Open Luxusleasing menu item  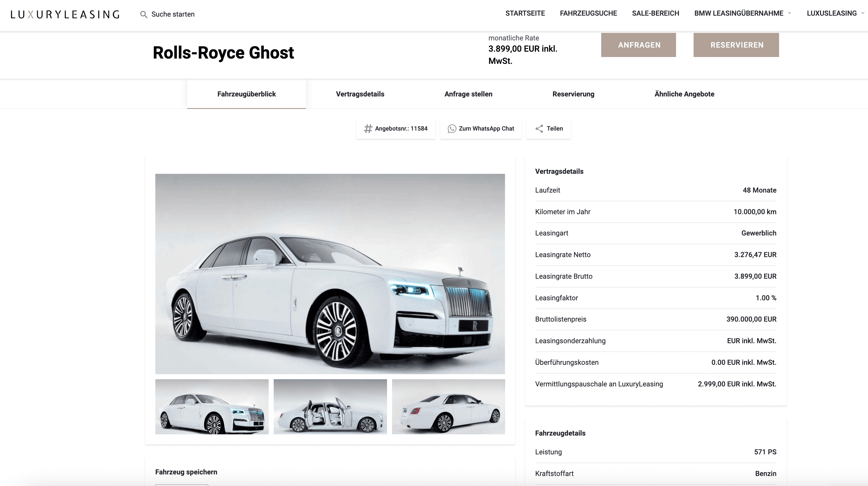832,13
